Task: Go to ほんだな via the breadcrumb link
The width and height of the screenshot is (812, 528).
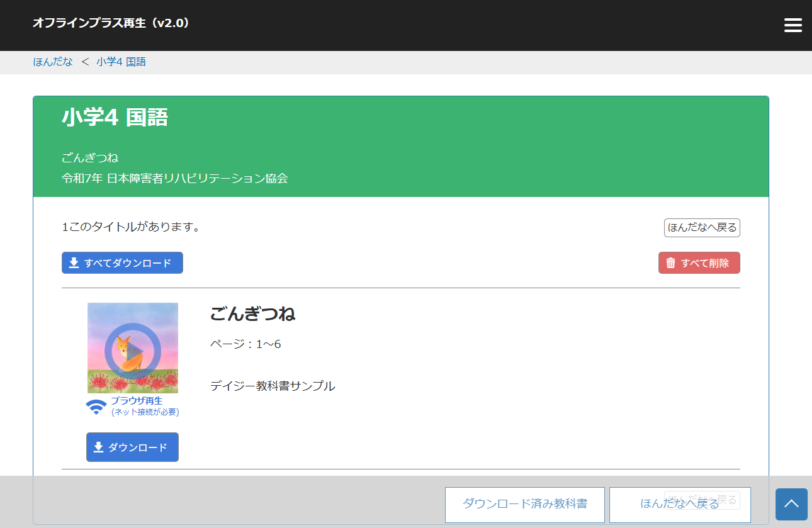Action: point(53,62)
